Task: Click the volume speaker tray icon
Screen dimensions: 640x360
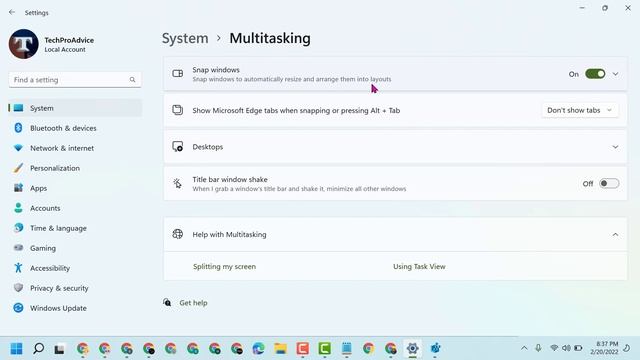Action: pyautogui.click(x=566, y=348)
